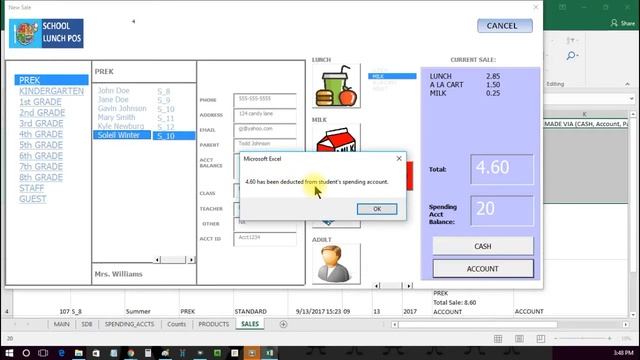Add a new sheet with plus icon
Viewport: 640px width, 360px height.
click(x=283, y=324)
